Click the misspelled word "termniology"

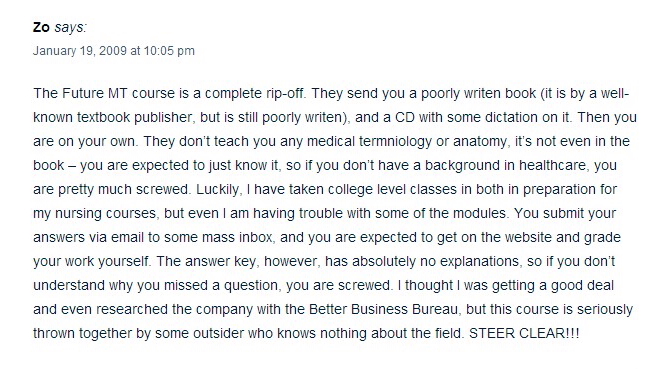point(396,141)
